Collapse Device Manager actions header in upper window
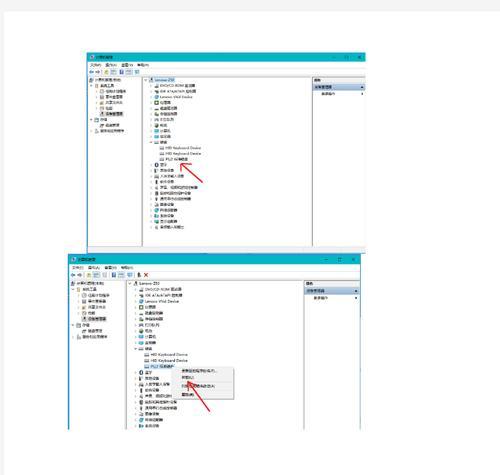 [x=362, y=87]
